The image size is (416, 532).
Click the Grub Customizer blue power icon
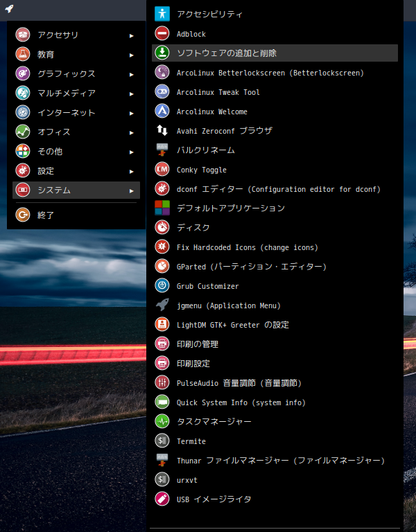[162, 285]
